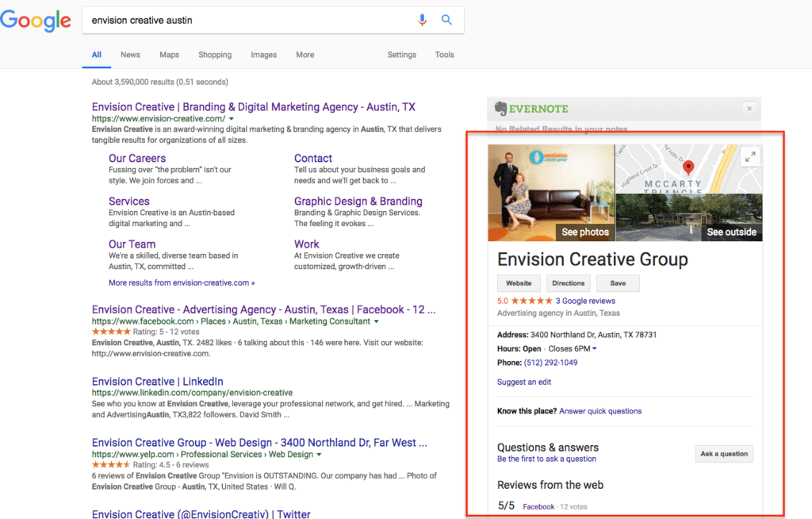The width and height of the screenshot is (812, 519).
Task: Click More results from envision-creative.com
Action: 182,283
